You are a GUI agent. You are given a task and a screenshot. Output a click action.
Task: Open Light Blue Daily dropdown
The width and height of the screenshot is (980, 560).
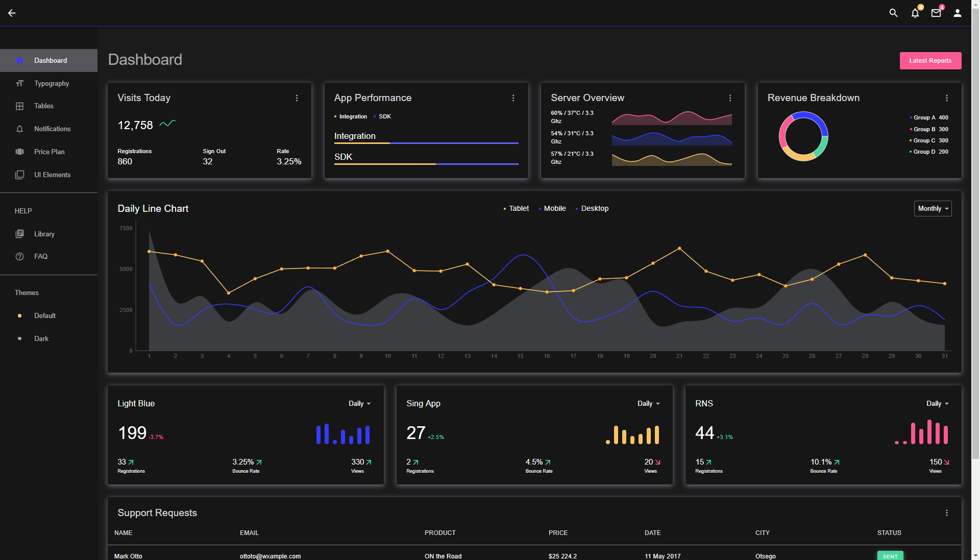pos(359,403)
